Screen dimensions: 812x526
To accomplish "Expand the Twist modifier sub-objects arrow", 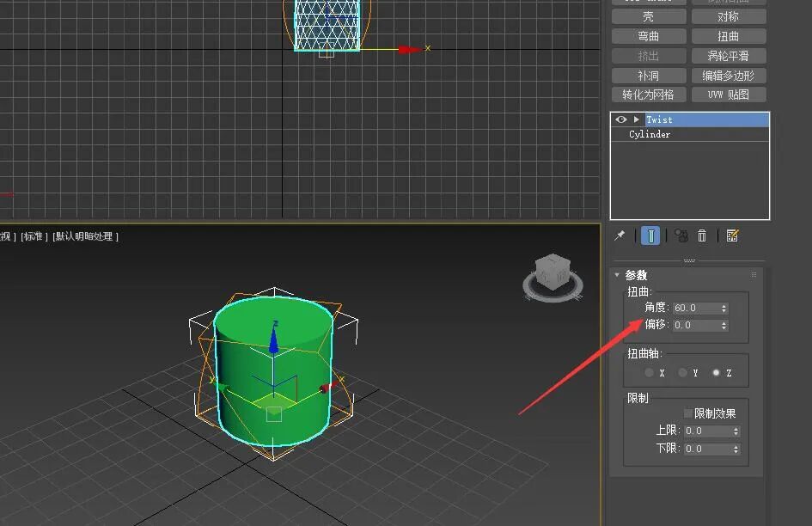I will 637,119.
